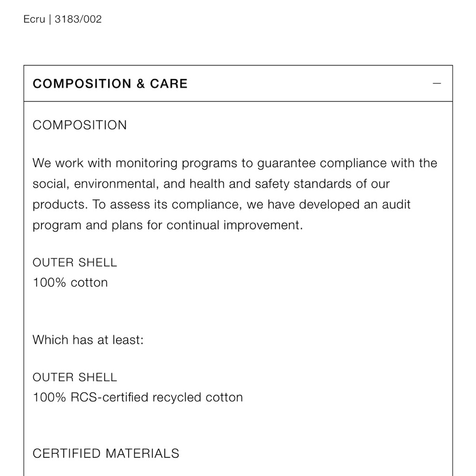This screenshot has height=476, width=476.
Task: Open the CERTIFIED MATERIALS section heading
Action: [106, 454]
